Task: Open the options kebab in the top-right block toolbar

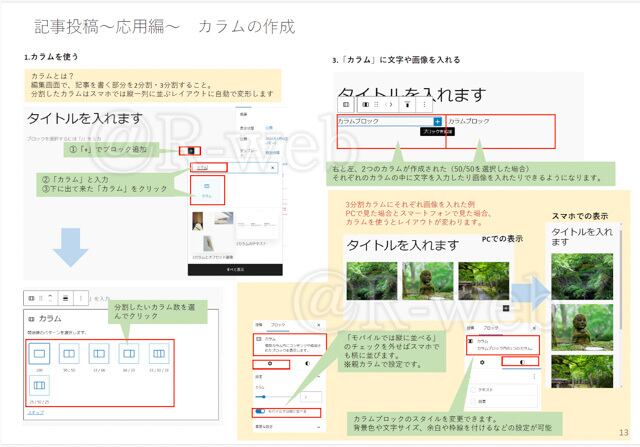Action: 424,105
